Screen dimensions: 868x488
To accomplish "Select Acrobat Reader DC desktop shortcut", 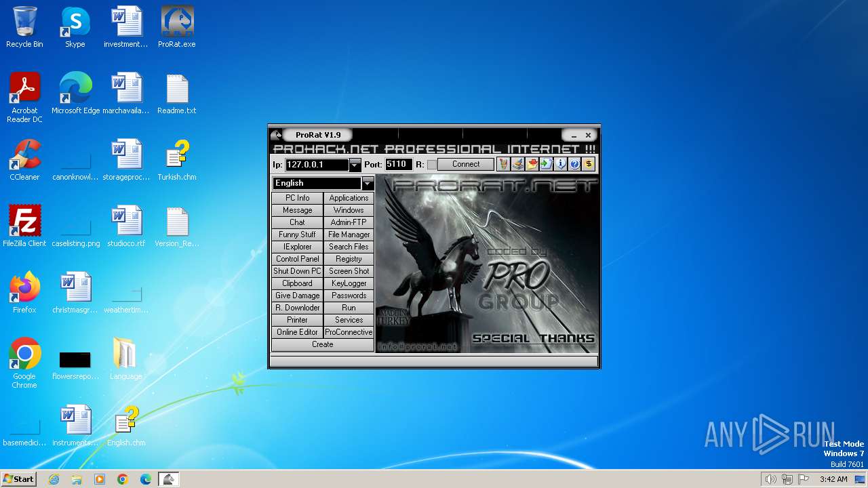I will tap(24, 98).
